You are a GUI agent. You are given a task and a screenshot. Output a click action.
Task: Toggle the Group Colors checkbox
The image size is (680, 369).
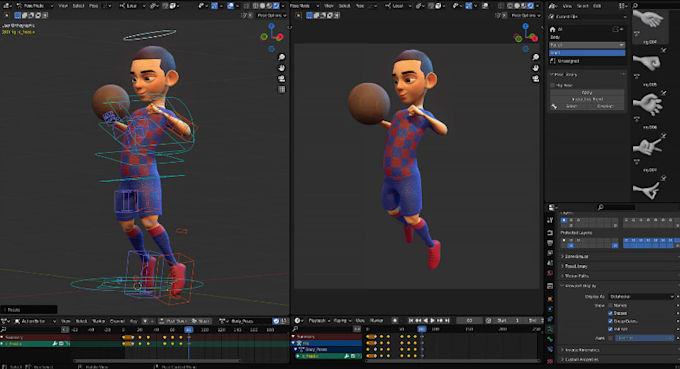pos(611,321)
